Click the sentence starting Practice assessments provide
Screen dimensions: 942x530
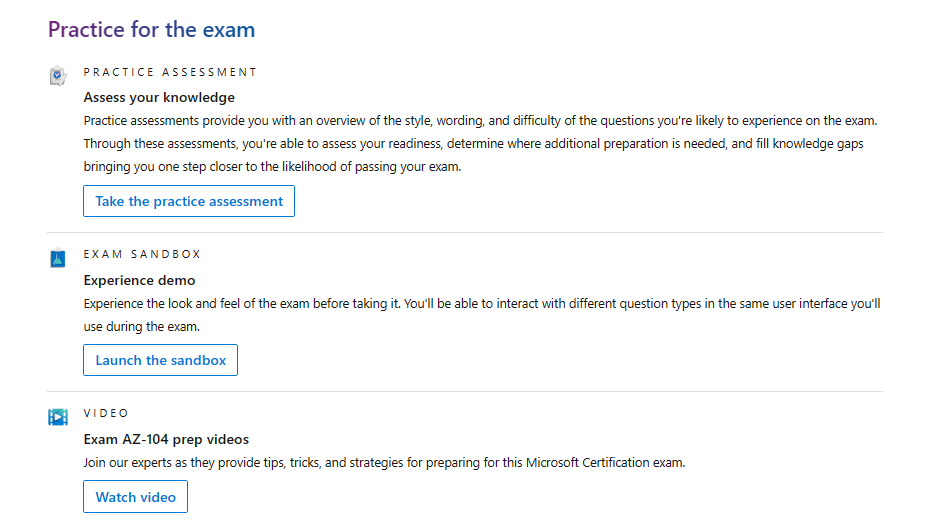click(x=480, y=121)
